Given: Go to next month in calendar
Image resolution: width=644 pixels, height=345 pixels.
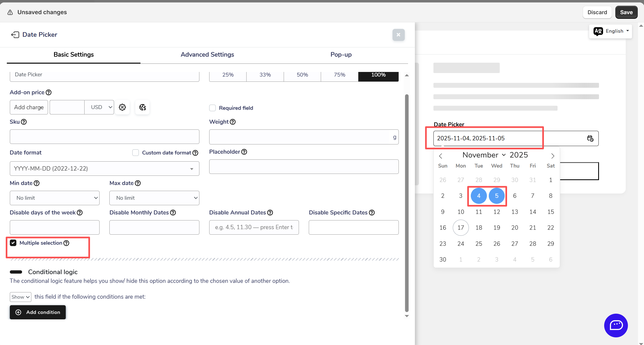Looking at the screenshot, I should 553,156.
